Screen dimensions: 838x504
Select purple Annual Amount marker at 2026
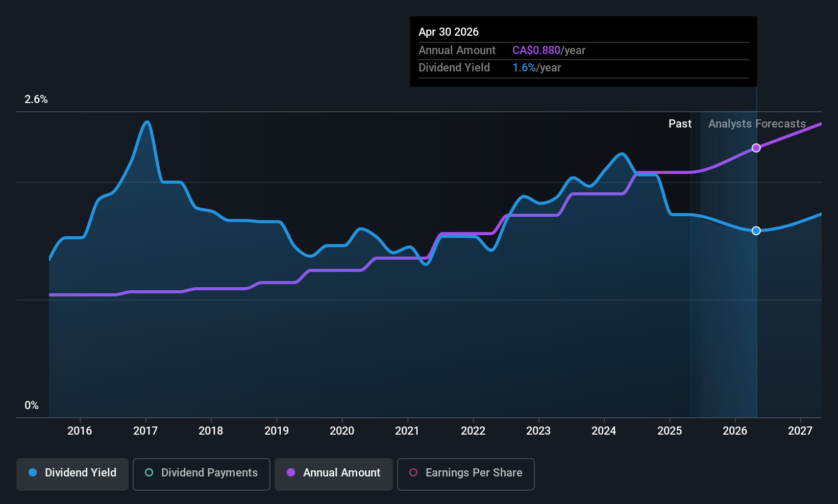(756, 148)
